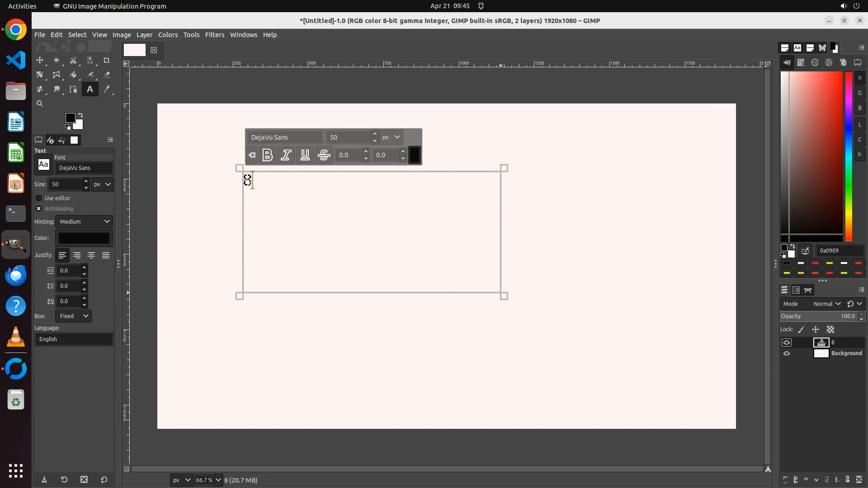This screenshot has width=868, height=488.
Task: Select the Move tool
Action: tap(40, 61)
